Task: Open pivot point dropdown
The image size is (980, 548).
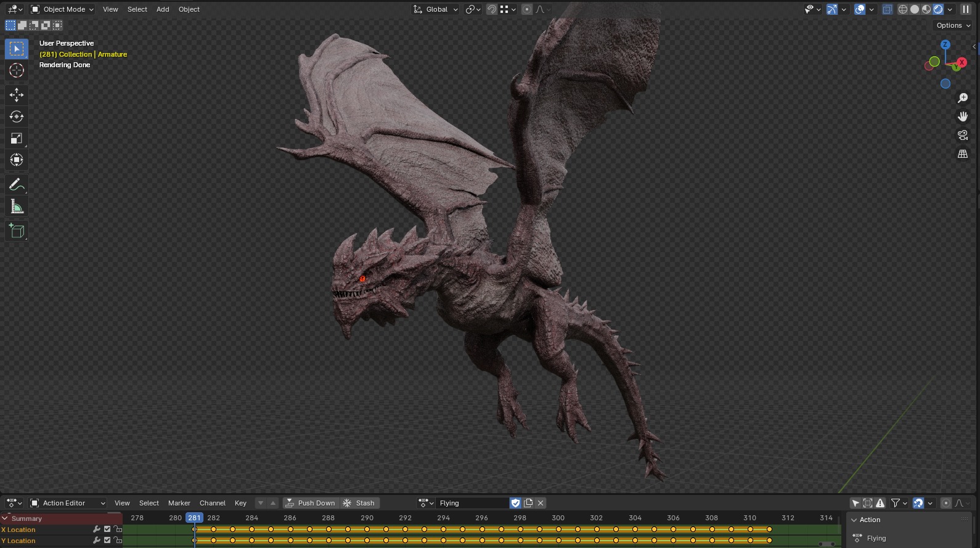Action: pyautogui.click(x=473, y=9)
